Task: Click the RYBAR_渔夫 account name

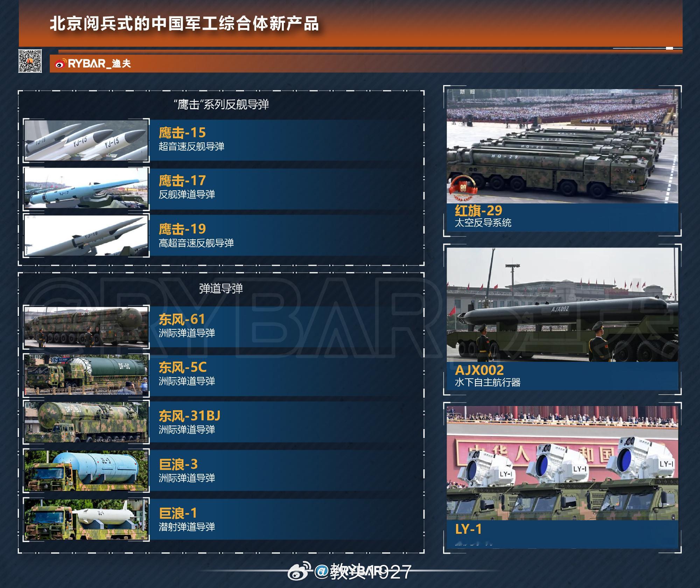Action: point(99,64)
